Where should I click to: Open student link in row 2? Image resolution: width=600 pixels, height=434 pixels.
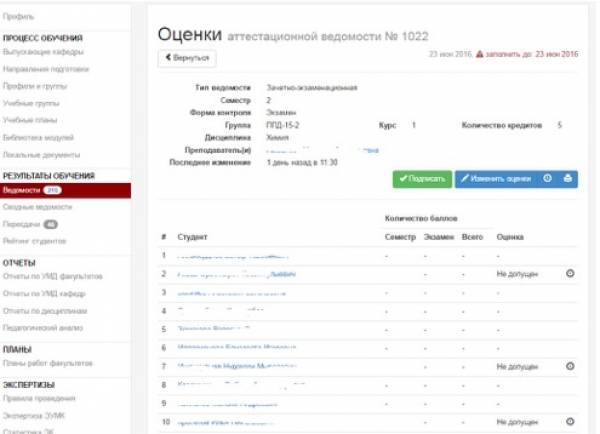pyautogui.click(x=236, y=274)
